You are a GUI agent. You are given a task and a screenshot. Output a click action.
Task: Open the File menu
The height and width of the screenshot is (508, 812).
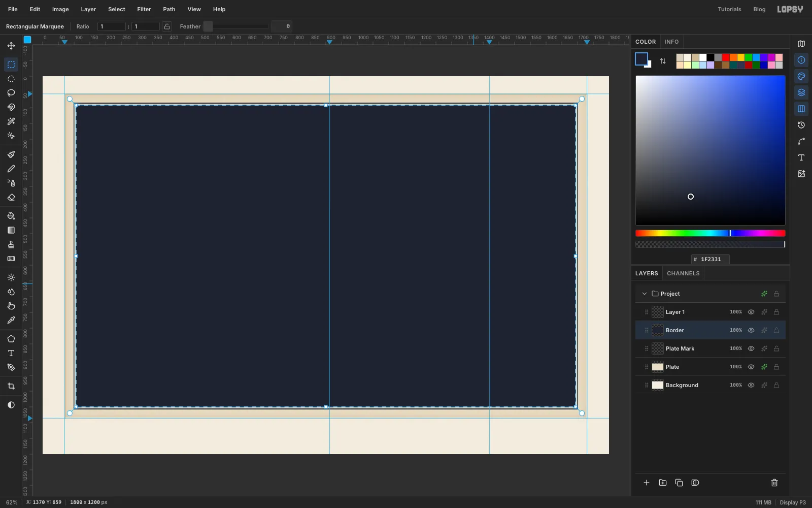pos(13,9)
